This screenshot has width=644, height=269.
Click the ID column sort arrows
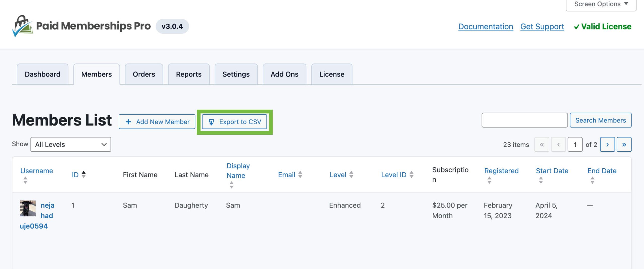pos(84,174)
